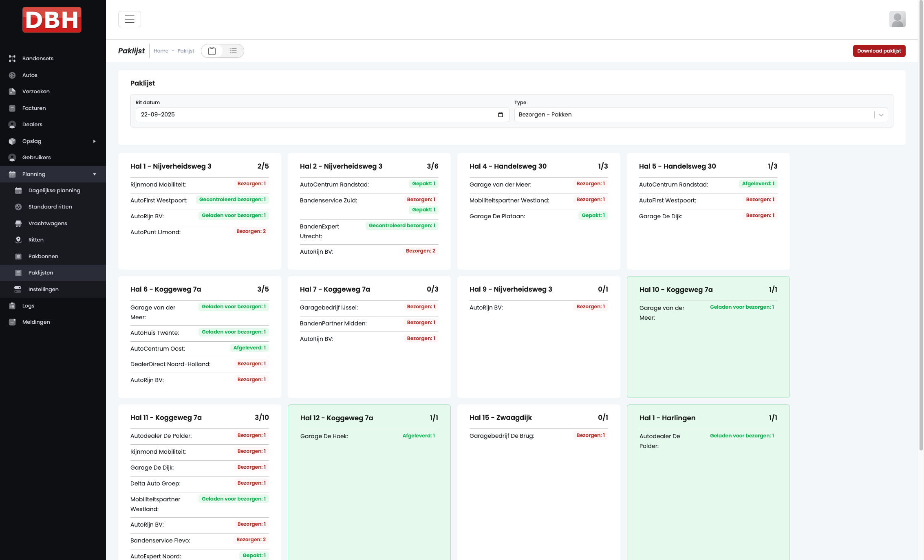
Task: Open Dagelijkse planning menu item
Action: click(54, 191)
